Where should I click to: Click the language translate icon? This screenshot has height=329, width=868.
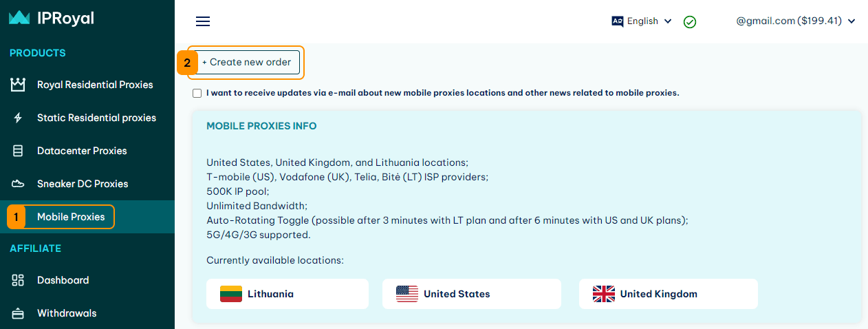point(618,21)
